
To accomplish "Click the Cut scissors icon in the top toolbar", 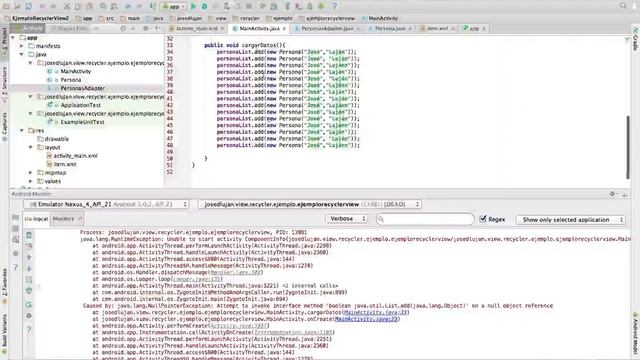I will tap(67, 6).
